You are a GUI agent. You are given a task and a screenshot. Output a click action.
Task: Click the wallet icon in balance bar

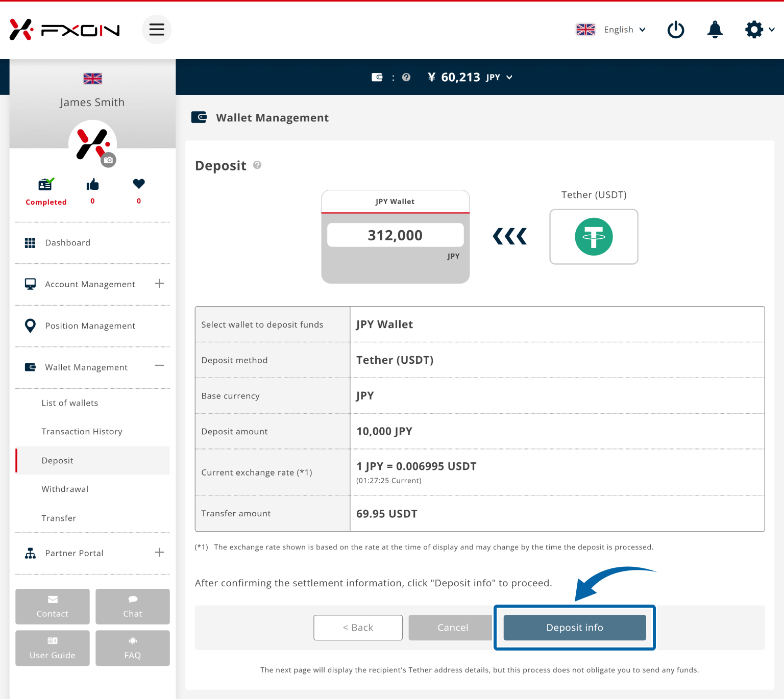coord(377,77)
